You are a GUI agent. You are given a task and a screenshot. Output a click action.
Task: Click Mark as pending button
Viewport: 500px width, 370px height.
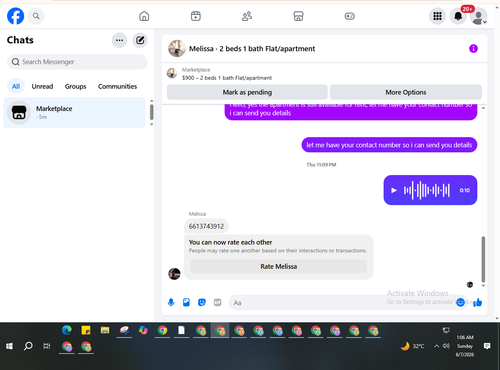point(247,92)
